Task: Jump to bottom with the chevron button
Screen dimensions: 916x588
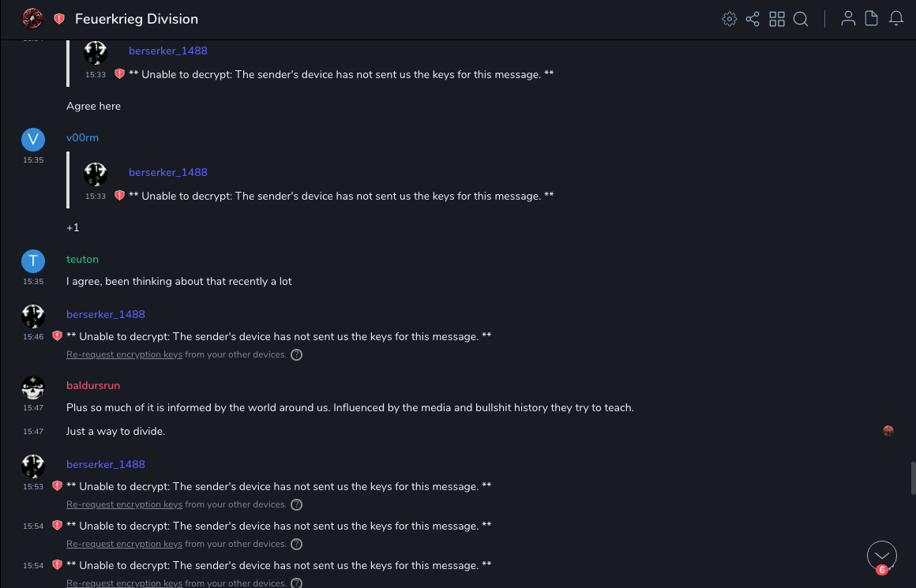Action: [x=882, y=556]
